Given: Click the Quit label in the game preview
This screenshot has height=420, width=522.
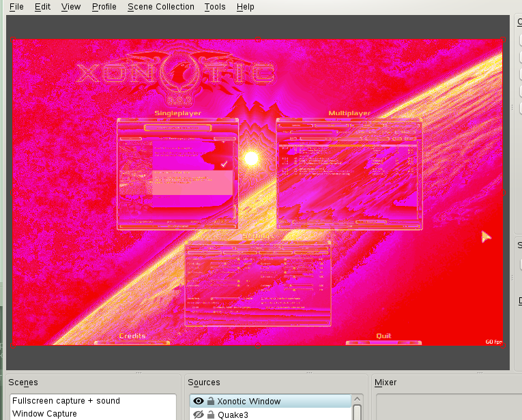Looking at the screenshot, I should click(x=383, y=336).
